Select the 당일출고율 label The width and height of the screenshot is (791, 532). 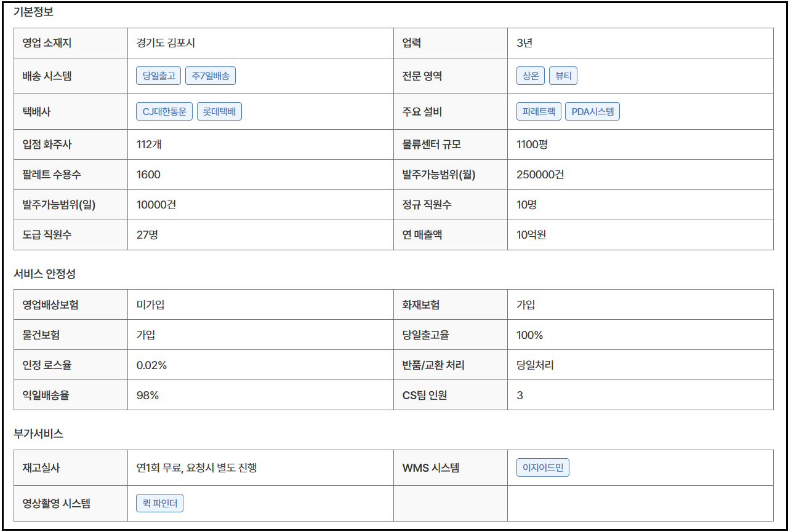[x=425, y=335]
